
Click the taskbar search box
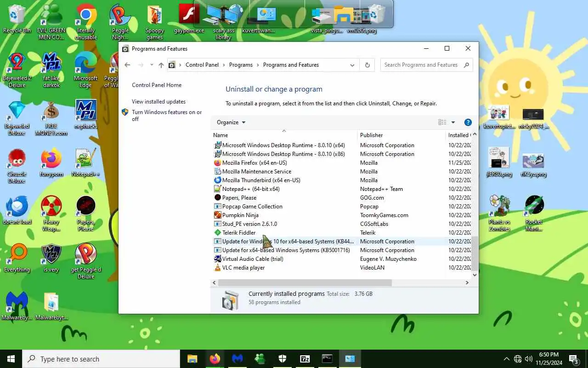101,359
